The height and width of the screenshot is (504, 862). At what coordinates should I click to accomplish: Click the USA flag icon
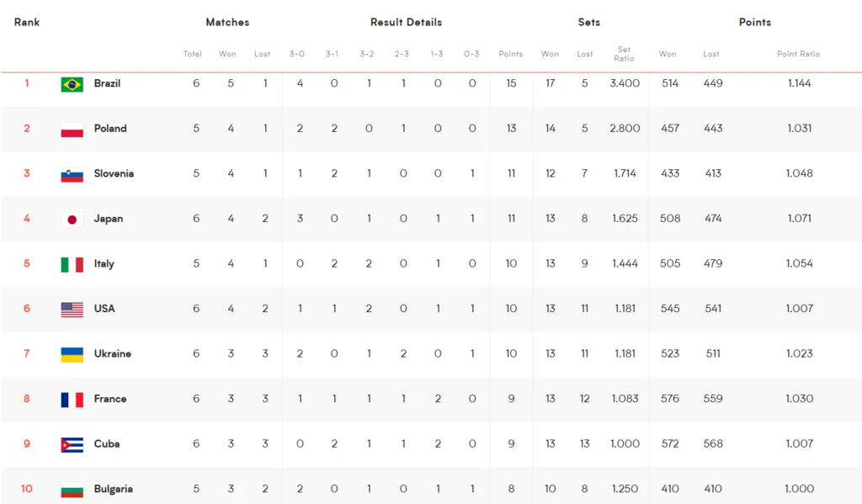(72, 310)
